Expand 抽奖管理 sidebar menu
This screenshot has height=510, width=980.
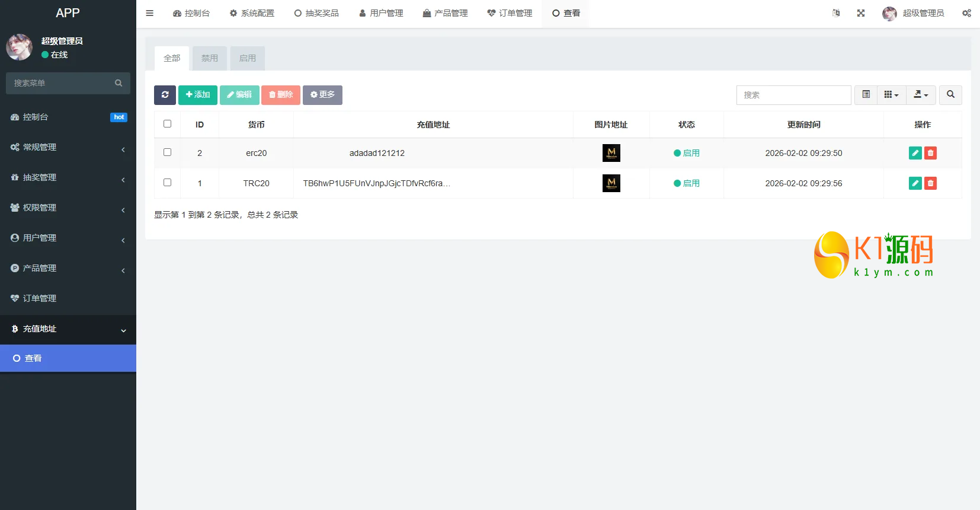[x=68, y=177]
